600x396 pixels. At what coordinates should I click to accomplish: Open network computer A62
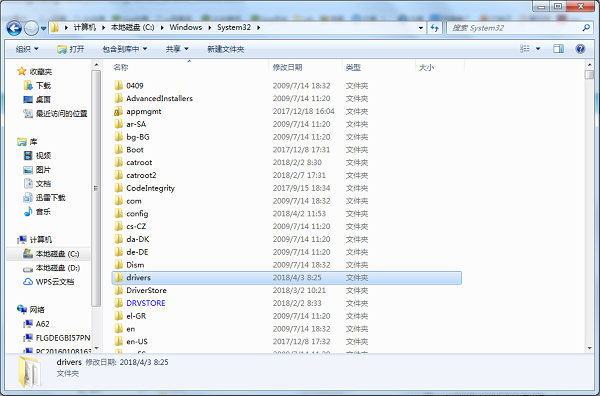click(x=36, y=324)
